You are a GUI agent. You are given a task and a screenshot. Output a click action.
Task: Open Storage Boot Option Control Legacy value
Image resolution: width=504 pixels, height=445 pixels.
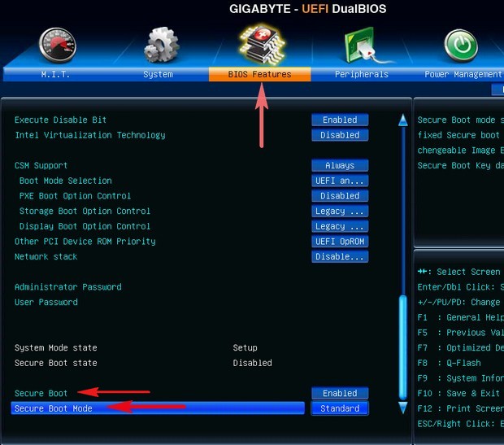point(340,211)
